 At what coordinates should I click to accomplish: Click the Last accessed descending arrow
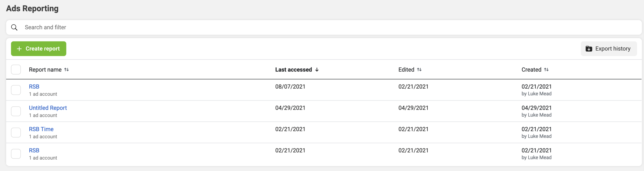click(x=317, y=70)
